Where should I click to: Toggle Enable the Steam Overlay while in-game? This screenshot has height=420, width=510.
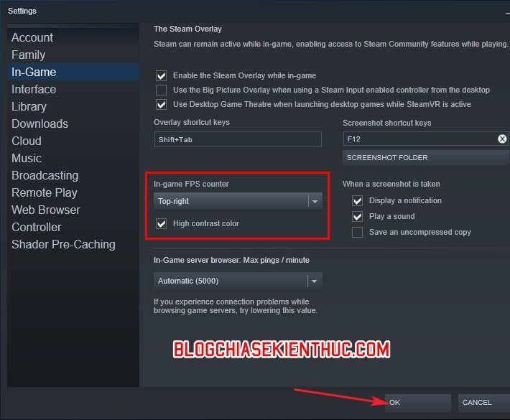click(x=162, y=75)
